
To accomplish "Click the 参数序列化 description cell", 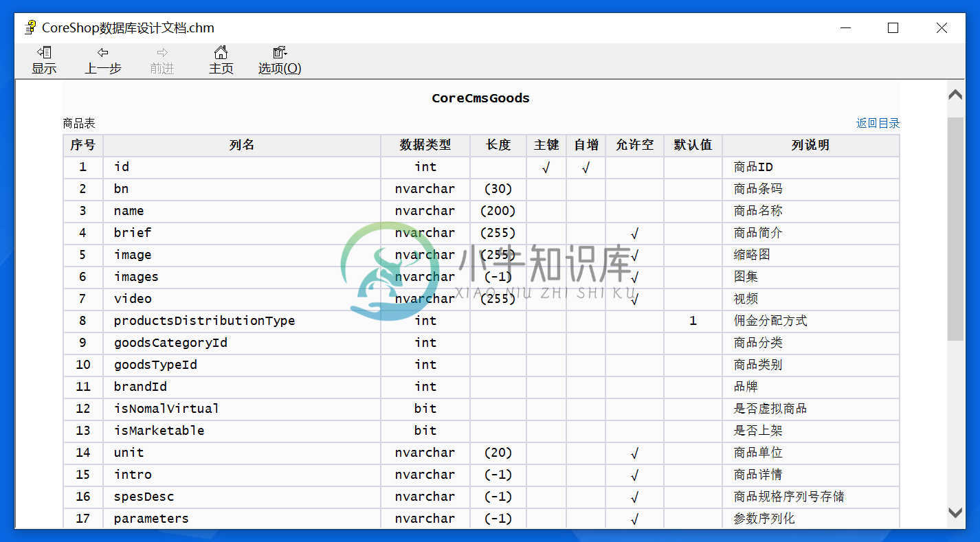I will [x=810, y=519].
